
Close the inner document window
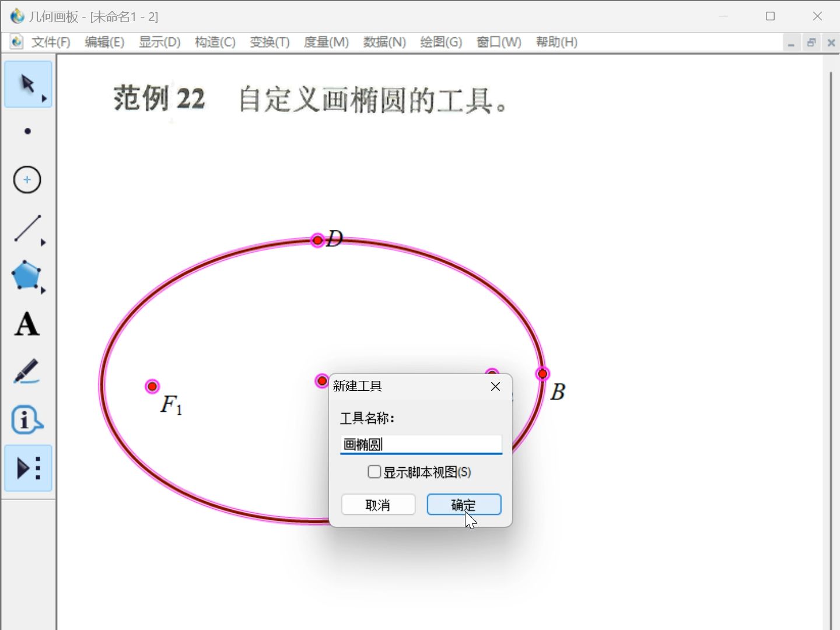(x=831, y=43)
